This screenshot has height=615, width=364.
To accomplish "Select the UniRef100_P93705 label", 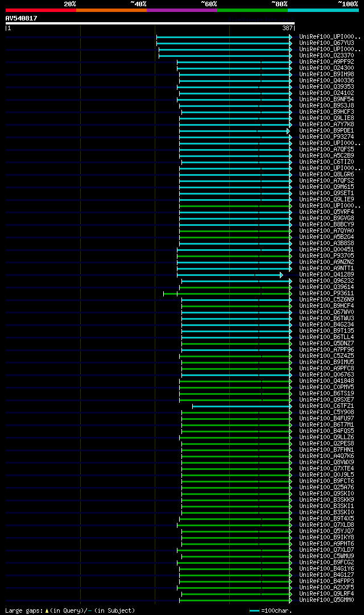I will point(326,255).
